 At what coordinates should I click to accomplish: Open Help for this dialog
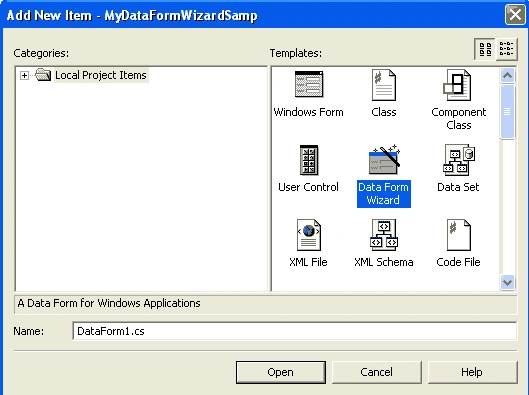click(472, 372)
